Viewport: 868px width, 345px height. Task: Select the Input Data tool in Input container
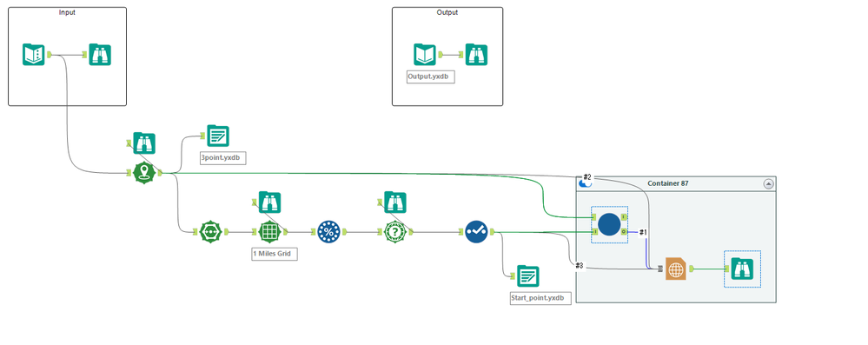pos(33,55)
